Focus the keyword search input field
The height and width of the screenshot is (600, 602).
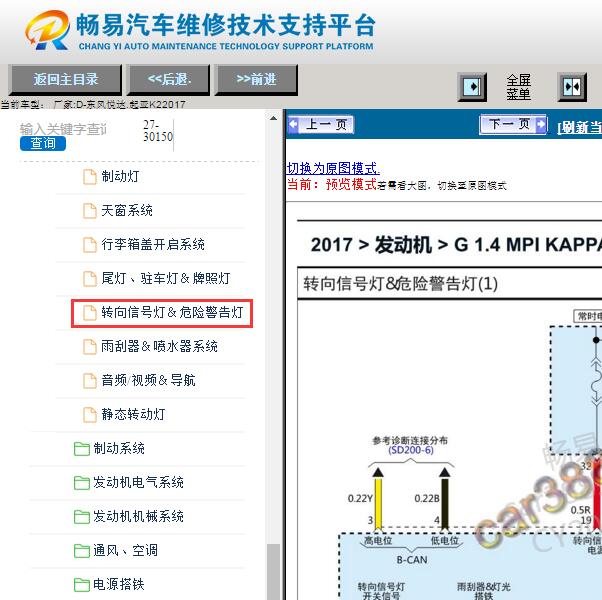coord(63,129)
